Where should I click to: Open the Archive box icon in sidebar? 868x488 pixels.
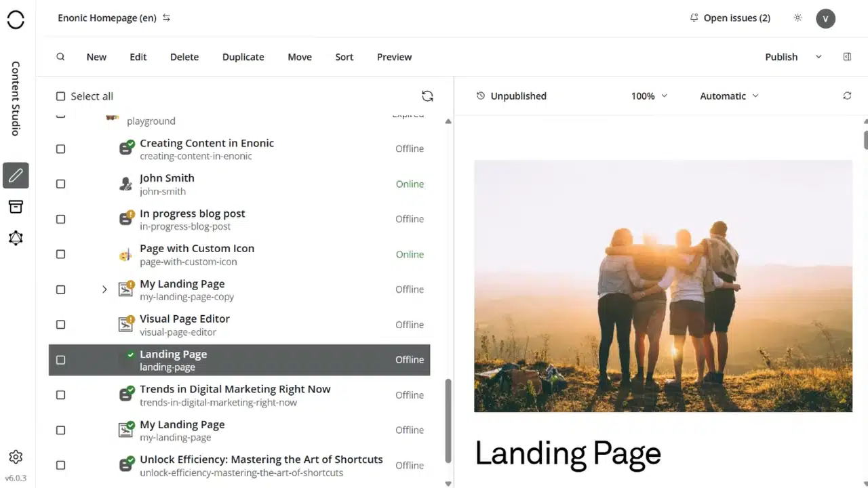click(x=16, y=207)
